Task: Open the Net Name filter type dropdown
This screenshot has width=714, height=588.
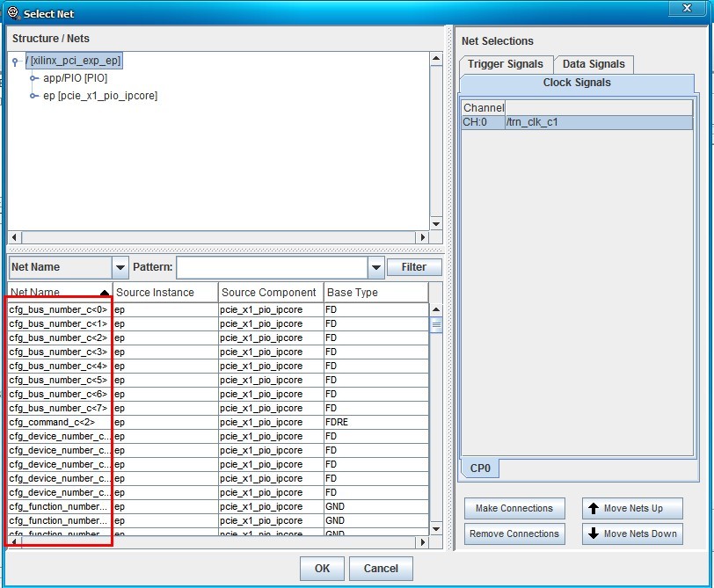Action: click(120, 267)
